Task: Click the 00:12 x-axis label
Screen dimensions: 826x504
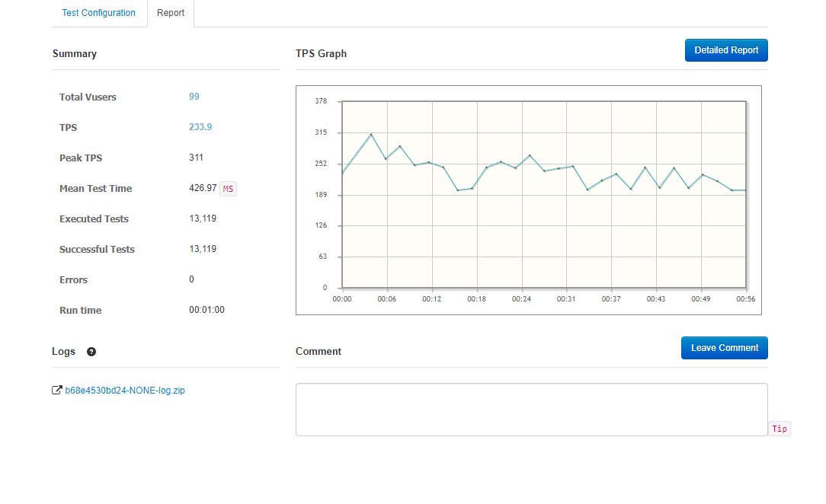Action: 431,299
